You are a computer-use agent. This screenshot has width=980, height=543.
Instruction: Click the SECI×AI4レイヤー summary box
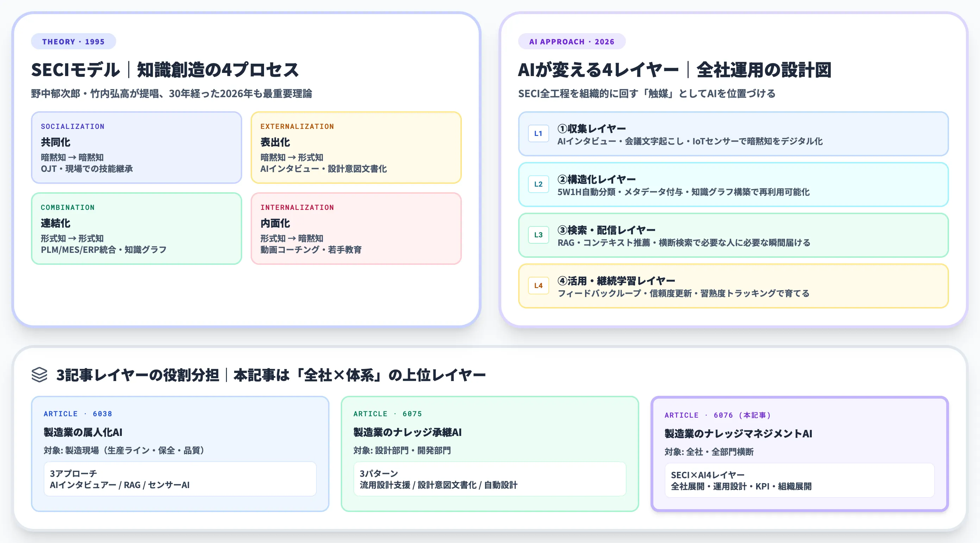[799, 480]
